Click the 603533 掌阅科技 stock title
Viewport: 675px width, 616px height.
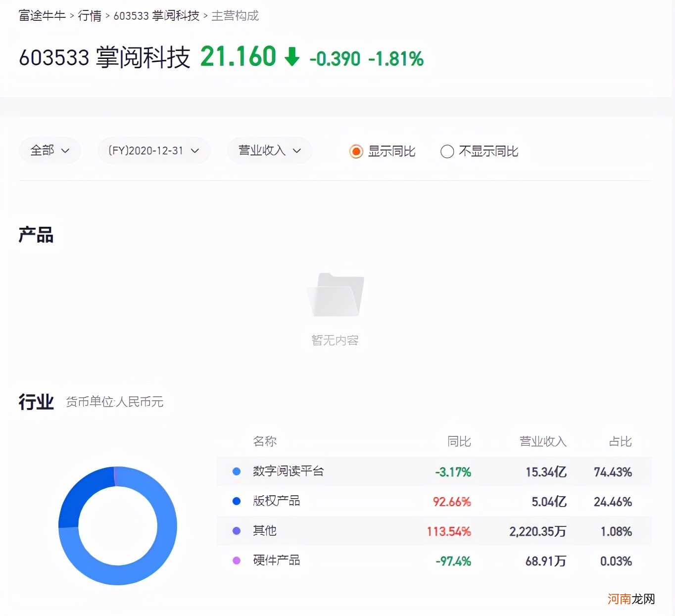coord(104,57)
